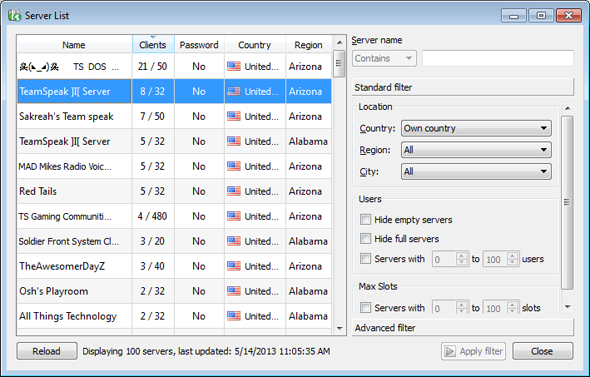The height and width of the screenshot is (377, 590).
Task: Click the filter panel scroll up arrow
Action: (567, 108)
